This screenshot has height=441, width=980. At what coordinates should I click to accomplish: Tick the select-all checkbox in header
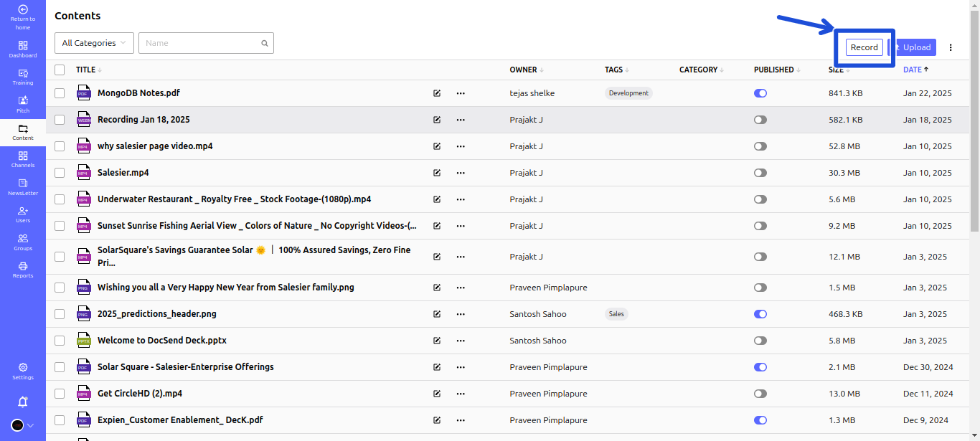click(x=60, y=70)
